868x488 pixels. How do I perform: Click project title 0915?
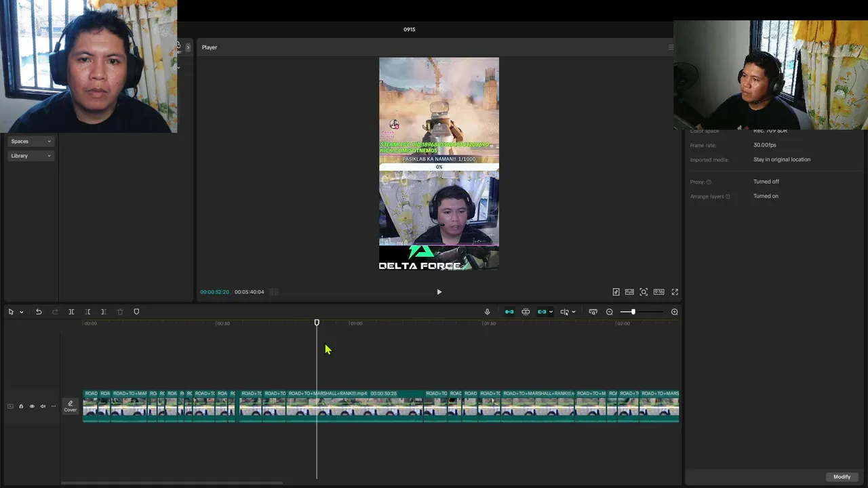409,30
